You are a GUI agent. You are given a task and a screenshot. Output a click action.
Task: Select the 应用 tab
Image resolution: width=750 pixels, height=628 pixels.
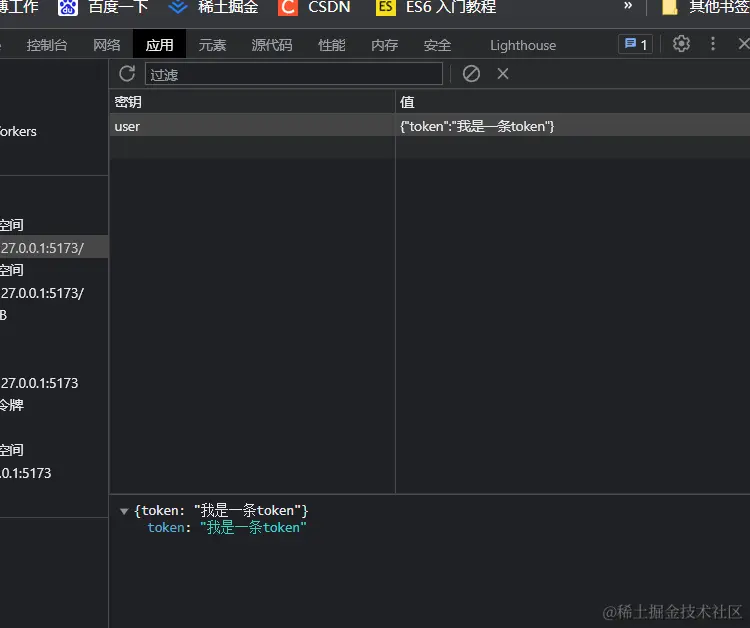coord(160,45)
